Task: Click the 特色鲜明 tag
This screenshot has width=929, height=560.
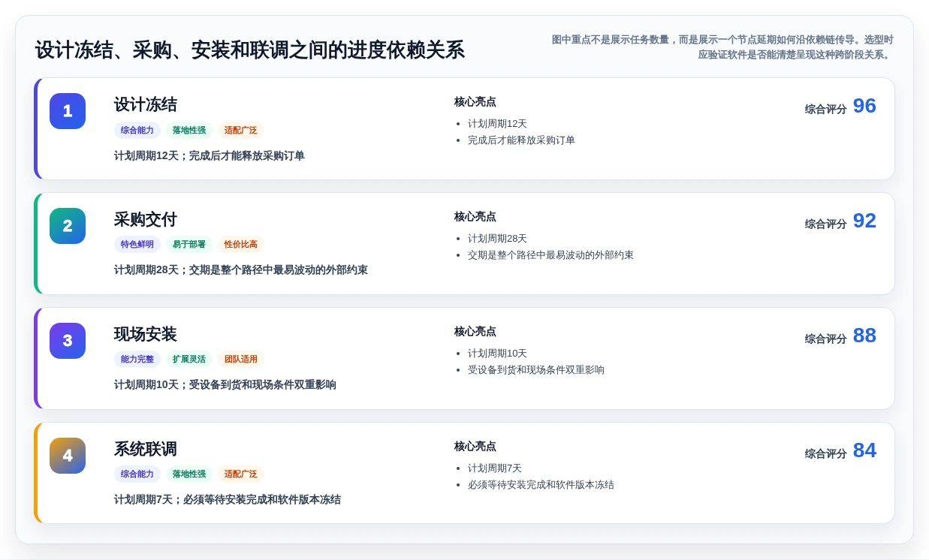Action: coord(137,245)
